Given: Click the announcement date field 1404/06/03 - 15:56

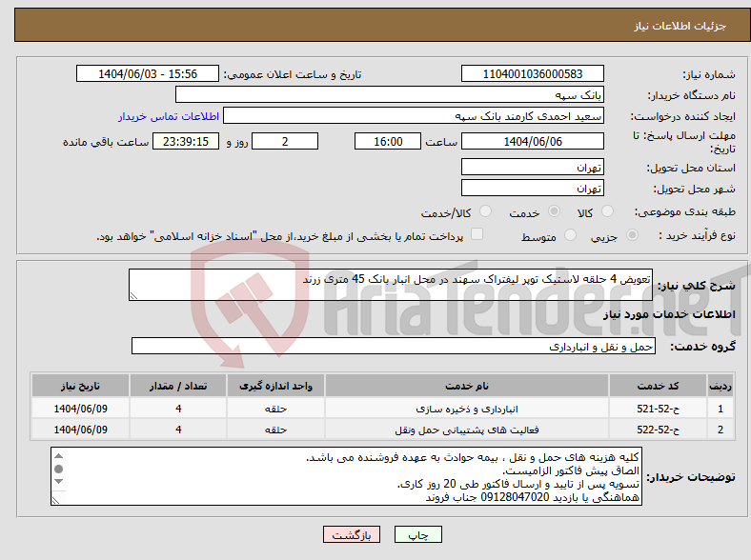Looking at the screenshot, I should point(148,73).
